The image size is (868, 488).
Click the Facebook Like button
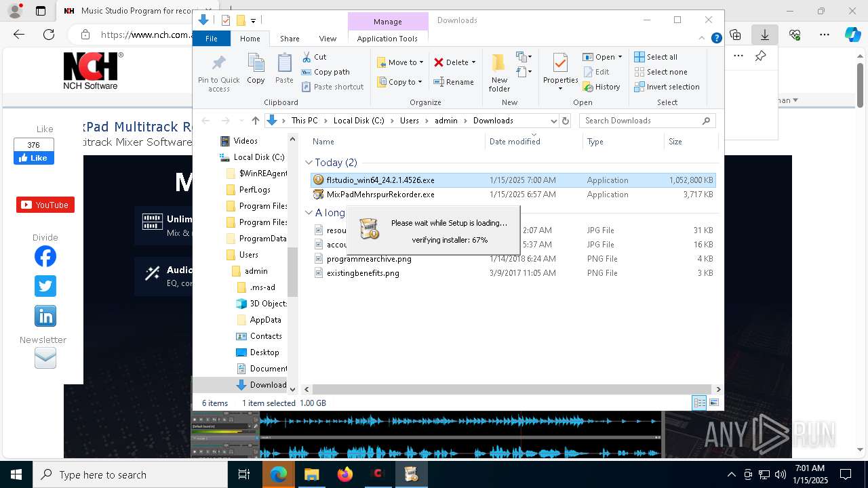point(33,158)
